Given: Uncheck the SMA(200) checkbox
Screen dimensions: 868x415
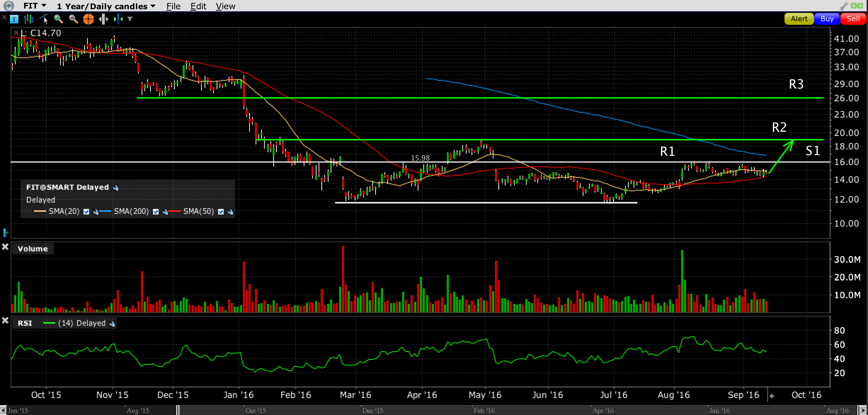Looking at the screenshot, I should point(156,212).
